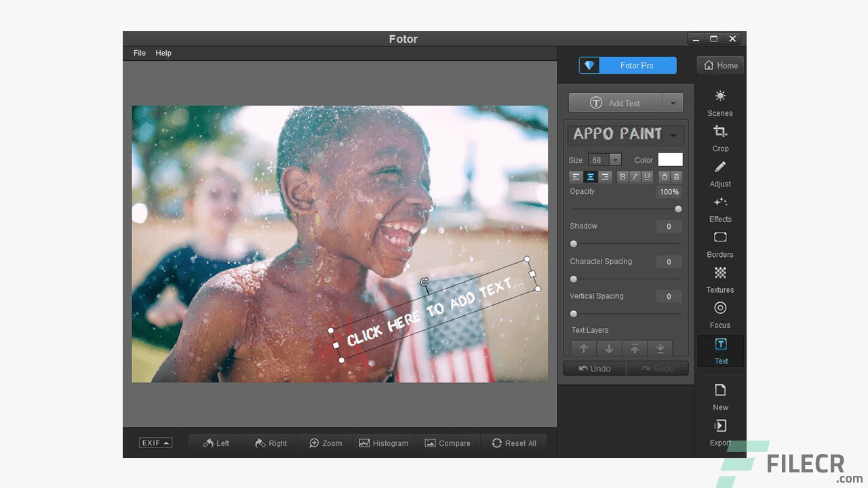Toggle bold text formatting
Screen dimensions: 868x488
click(623, 176)
